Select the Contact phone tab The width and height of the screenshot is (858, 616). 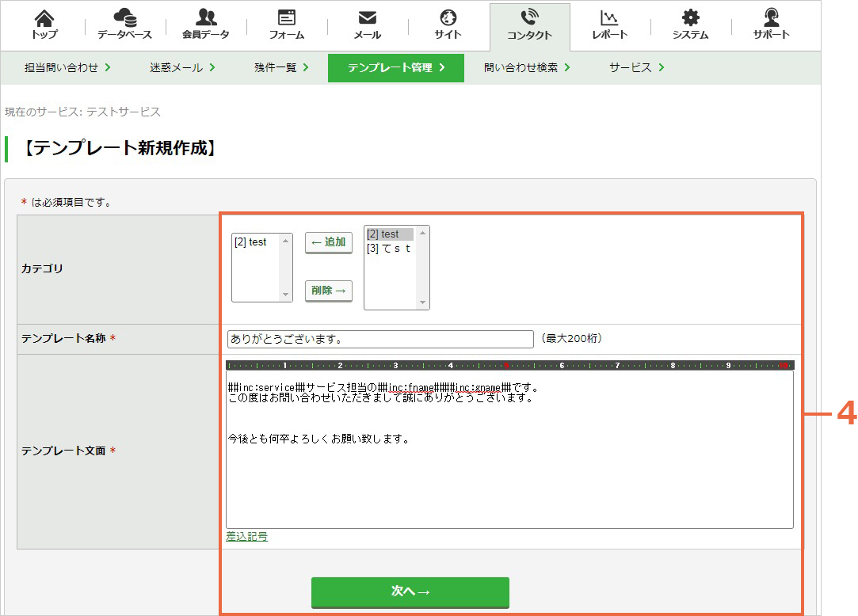click(x=530, y=25)
